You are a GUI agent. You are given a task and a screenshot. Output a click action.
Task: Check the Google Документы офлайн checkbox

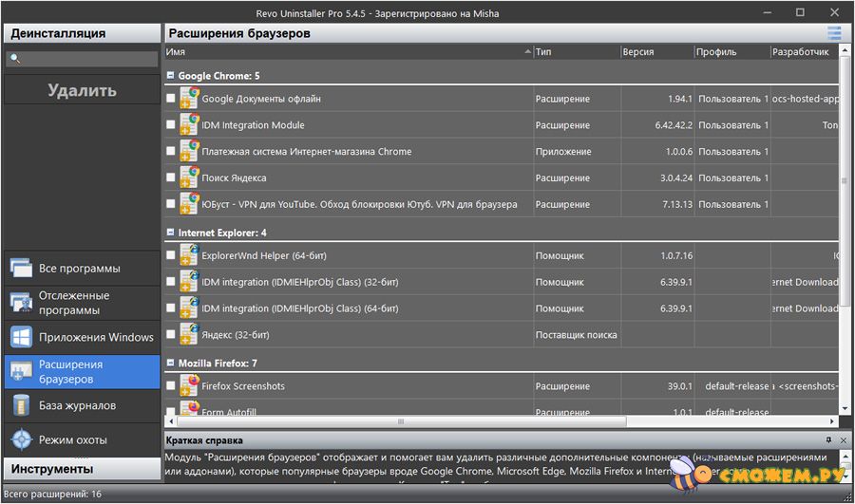(171, 99)
